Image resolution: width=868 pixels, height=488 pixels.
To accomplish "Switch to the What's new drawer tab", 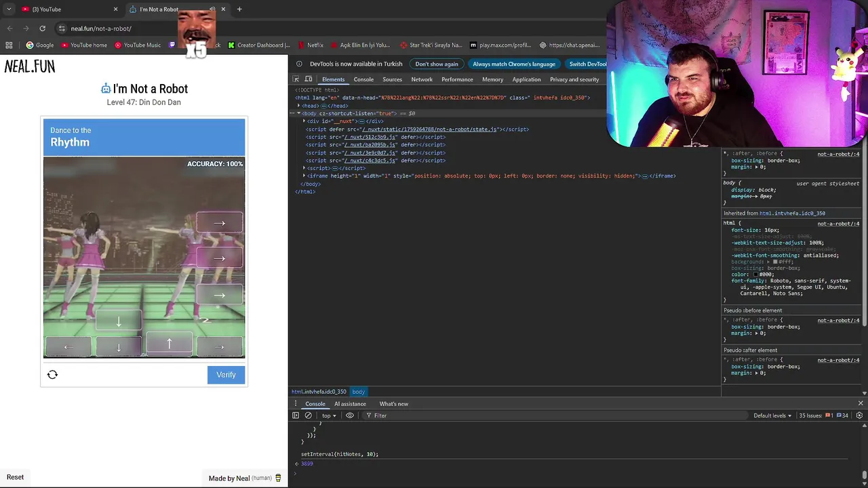I will 393,404.
